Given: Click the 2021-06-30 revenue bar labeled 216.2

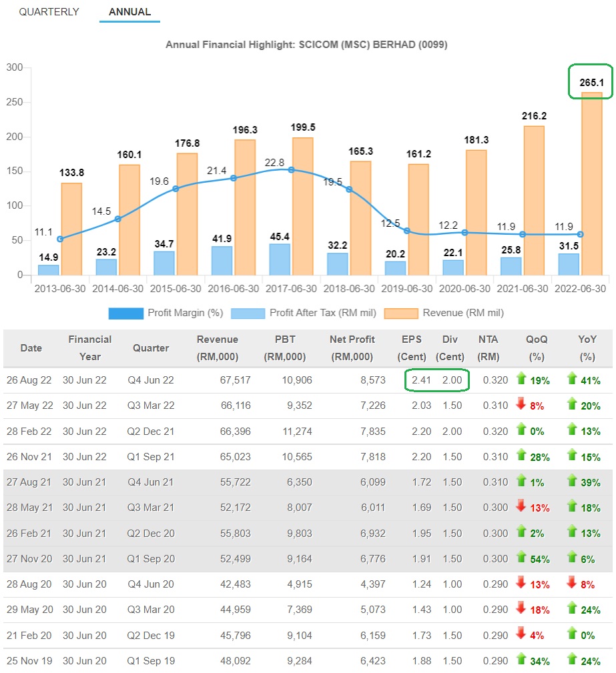Looking at the screenshot, I should (x=534, y=201).
